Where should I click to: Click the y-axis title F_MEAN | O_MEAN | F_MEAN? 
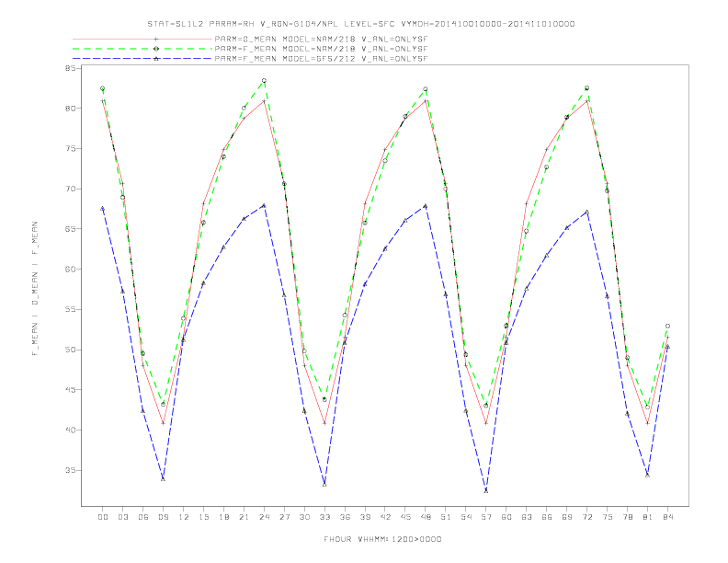point(35,289)
